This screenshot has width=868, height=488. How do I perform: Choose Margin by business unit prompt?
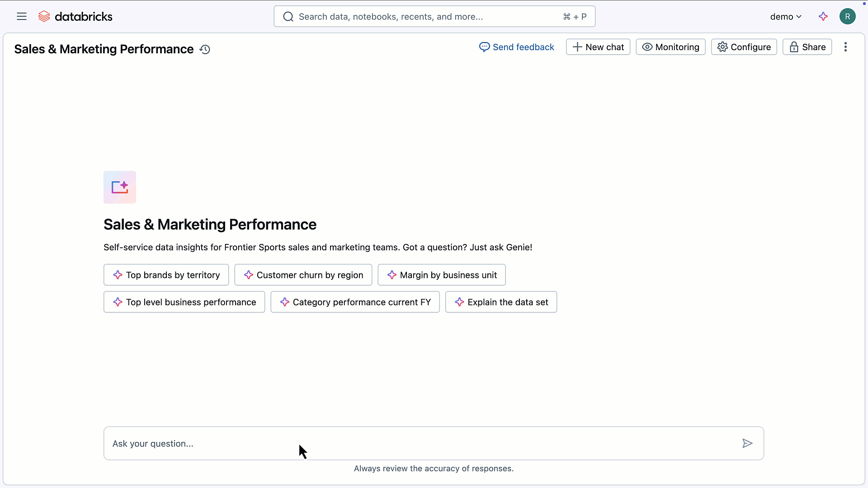point(441,275)
